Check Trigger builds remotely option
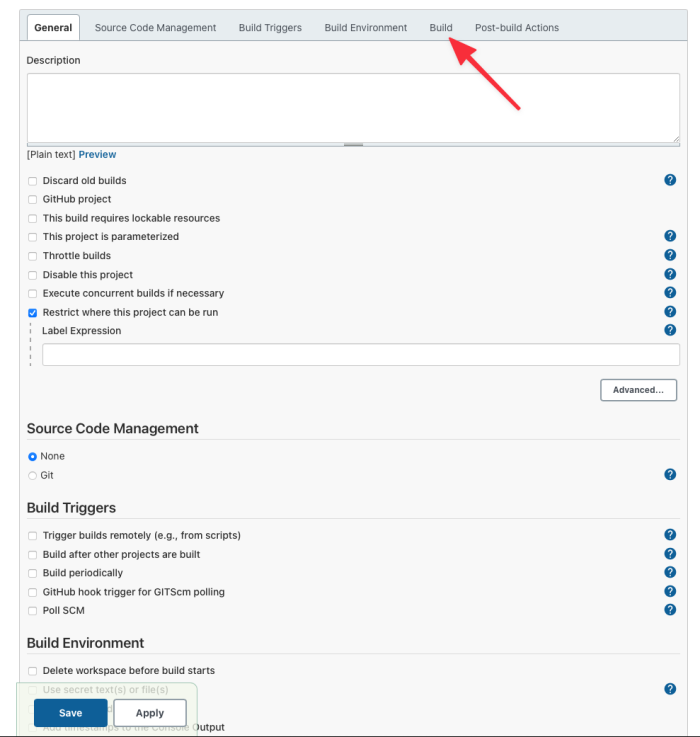Viewport: 700px width, 737px height. (x=32, y=536)
